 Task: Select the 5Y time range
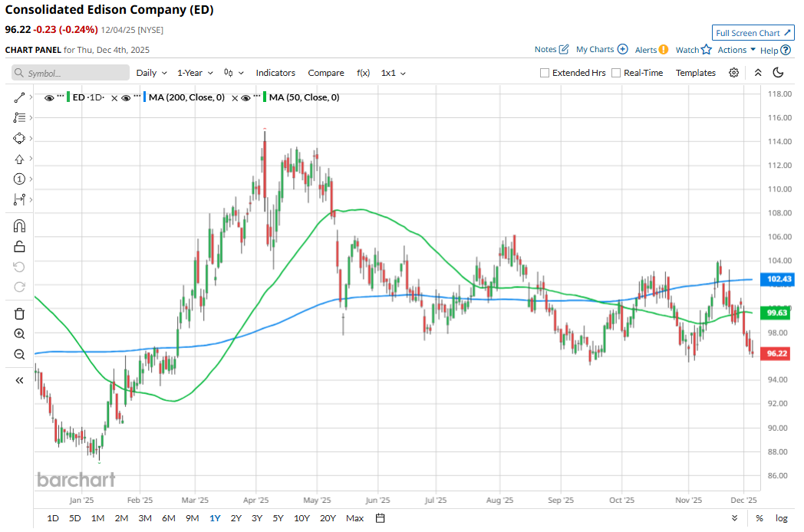pyautogui.click(x=278, y=518)
